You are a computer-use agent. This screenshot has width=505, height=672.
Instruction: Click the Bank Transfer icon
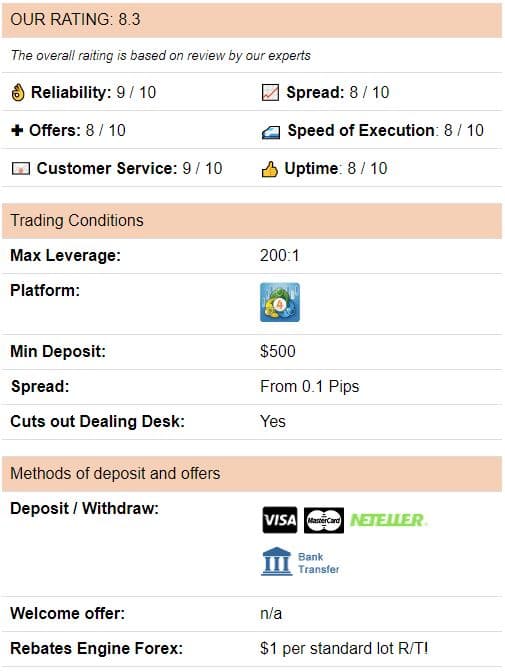300,562
